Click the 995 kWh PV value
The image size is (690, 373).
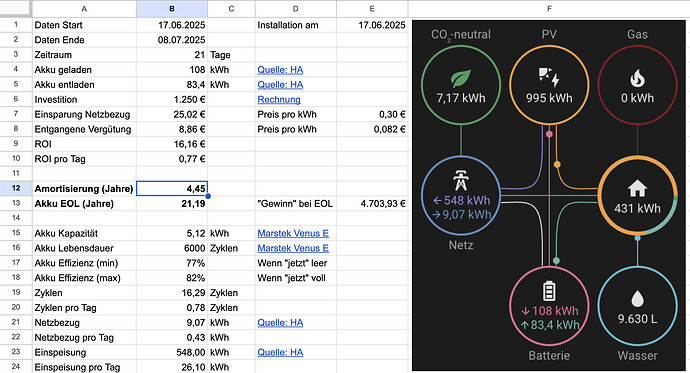click(549, 98)
